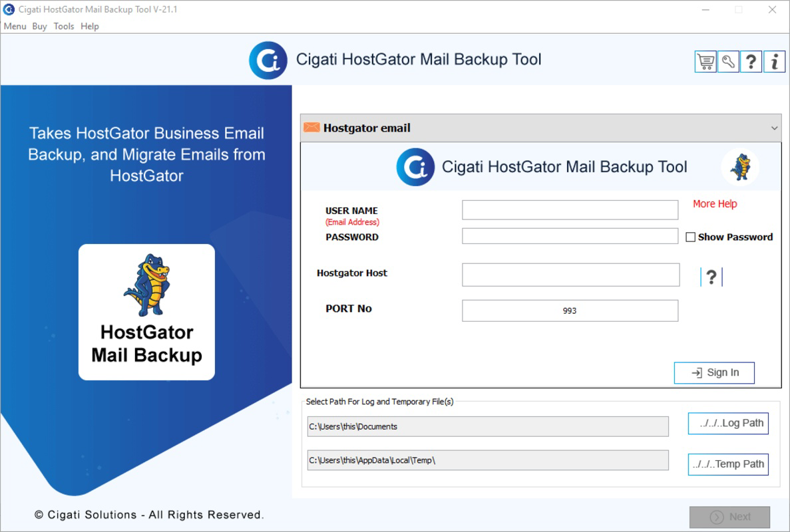The height and width of the screenshot is (532, 790).
Task: Collapse the Hostgator email panel
Action: click(774, 127)
